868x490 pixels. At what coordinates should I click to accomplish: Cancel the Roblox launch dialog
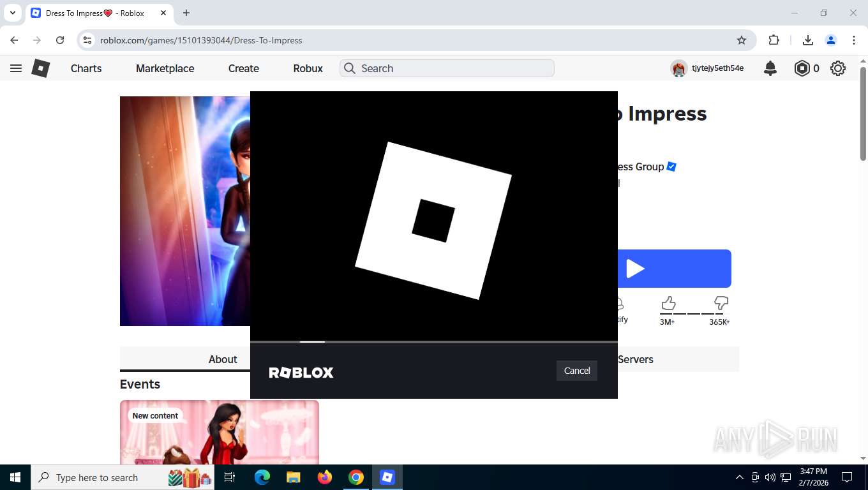pyautogui.click(x=577, y=371)
